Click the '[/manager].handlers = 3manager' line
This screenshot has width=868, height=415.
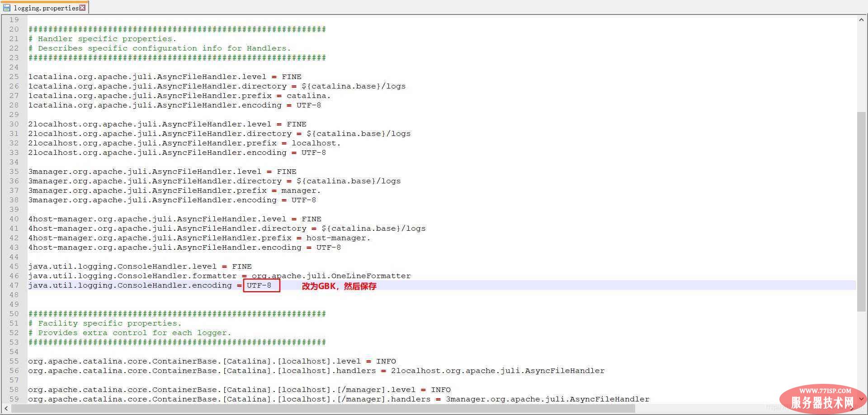coord(339,399)
